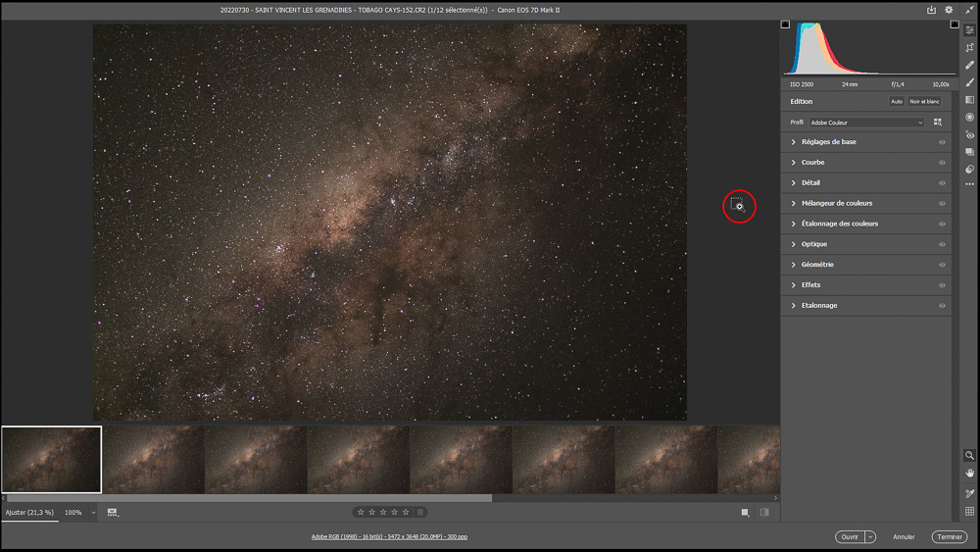
Task: Click the before/after view toggle icon
Action: pyautogui.click(x=764, y=512)
